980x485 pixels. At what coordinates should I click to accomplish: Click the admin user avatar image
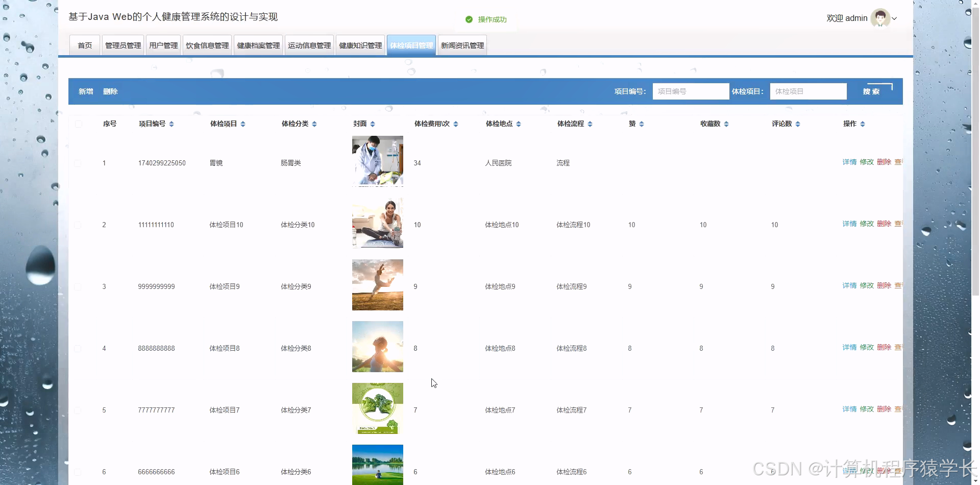tap(879, 18)
